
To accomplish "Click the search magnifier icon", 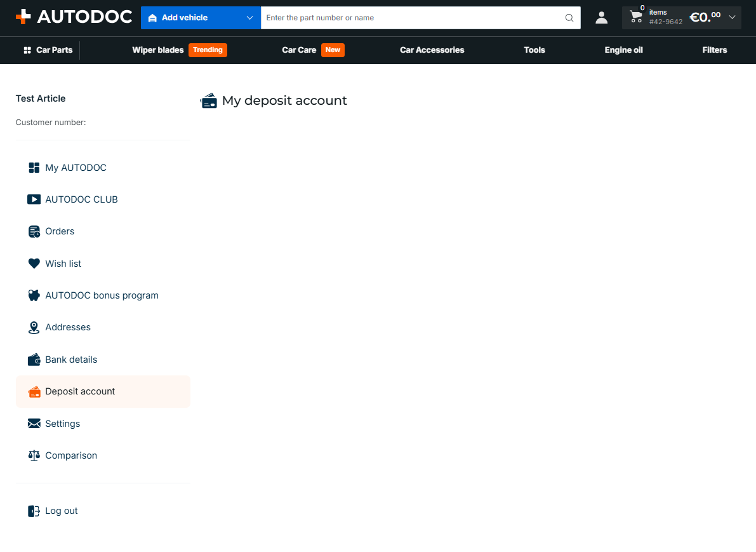I will tap(569, 18).
